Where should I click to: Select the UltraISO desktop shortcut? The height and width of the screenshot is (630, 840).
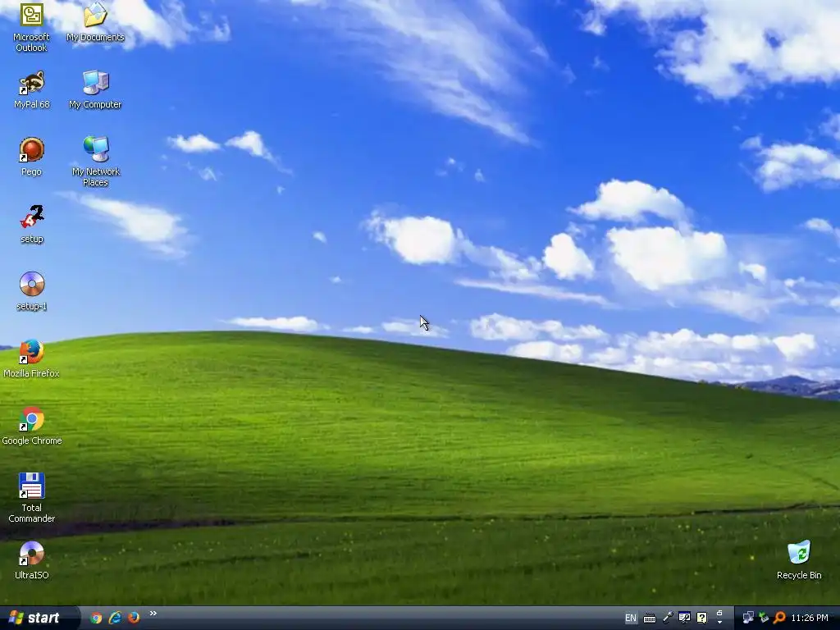(32, 560)
